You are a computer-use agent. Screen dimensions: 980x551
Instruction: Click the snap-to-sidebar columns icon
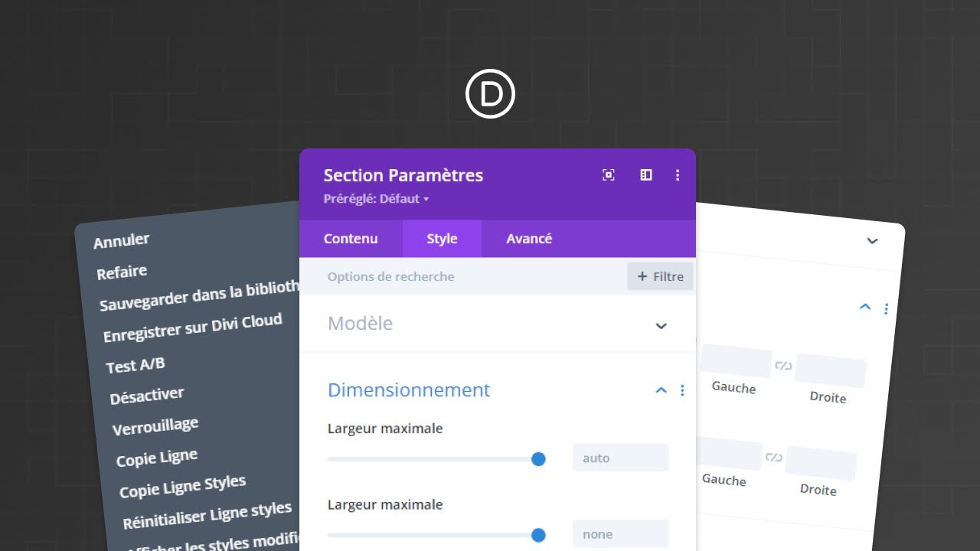[646, 175]
